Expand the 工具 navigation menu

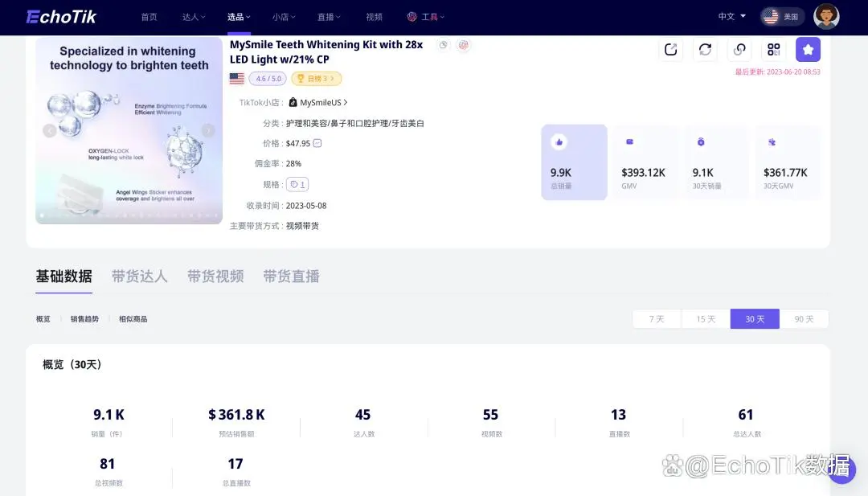tap(426, 17)
